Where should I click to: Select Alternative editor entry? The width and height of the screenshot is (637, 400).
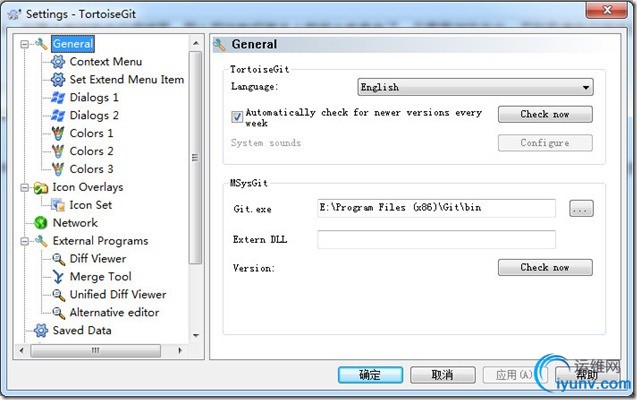pyautogui.click(x=114, y=312)
